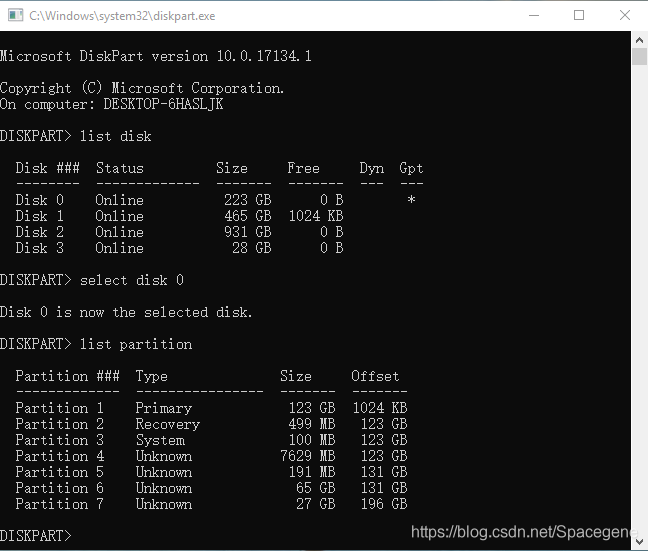Click the last DISKPART> prompt at the bottom
Viewport: 648px width, 551px height.
point(36,536)
